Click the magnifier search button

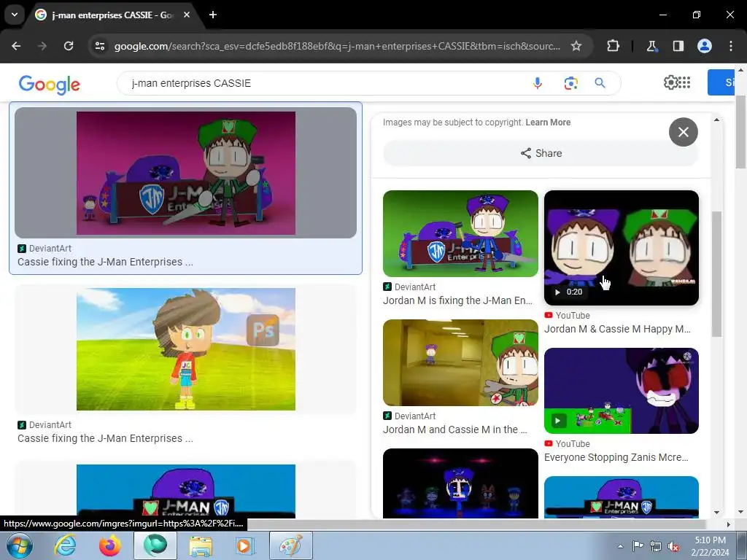pyautogui.click(x=600, y=83)
